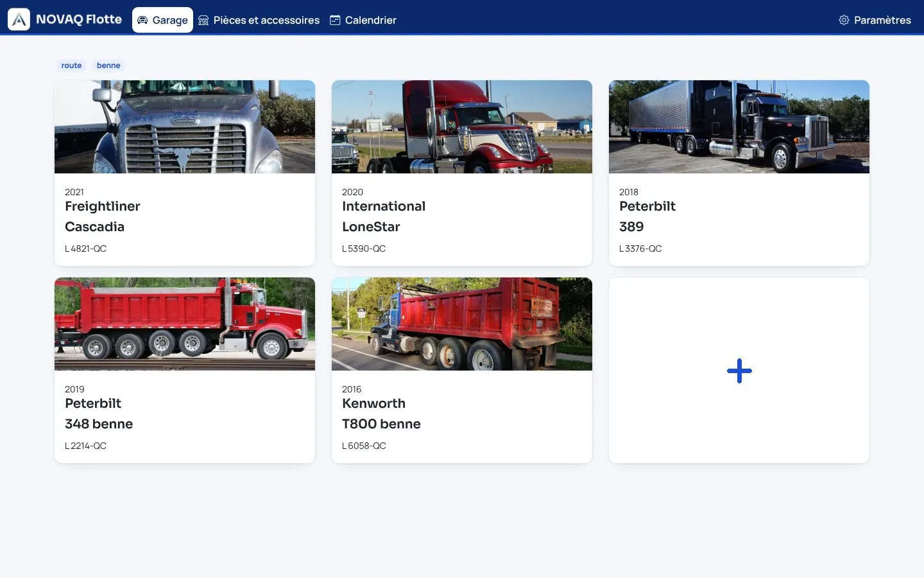
Task: Click plate number L 6058-QC
Action: (x=364, y=446)
